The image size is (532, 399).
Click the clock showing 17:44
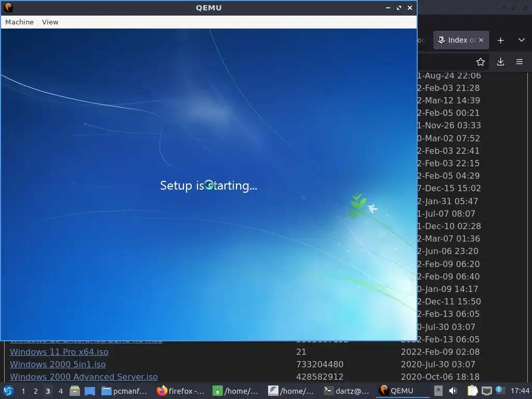tap(520, 391)
